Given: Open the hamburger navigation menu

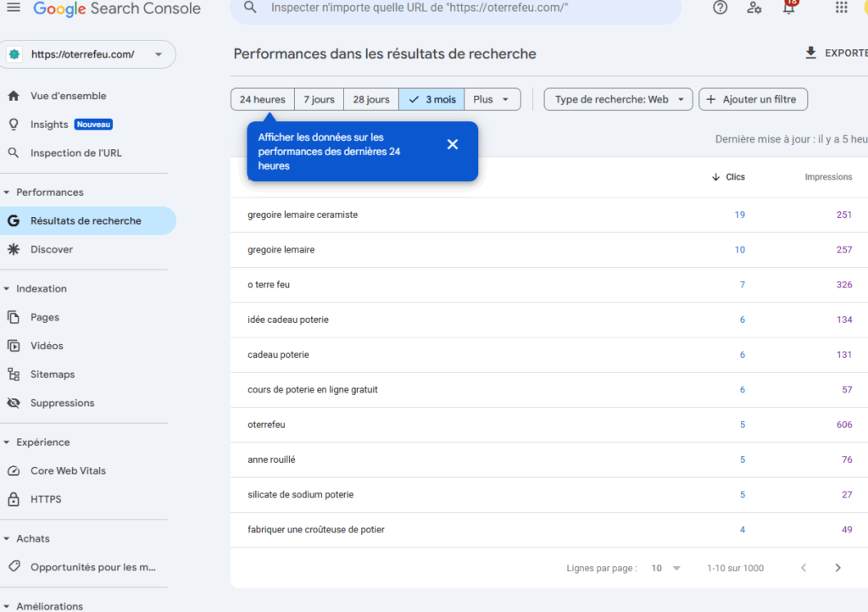Looking at the screenshot, I should (14, 8).
